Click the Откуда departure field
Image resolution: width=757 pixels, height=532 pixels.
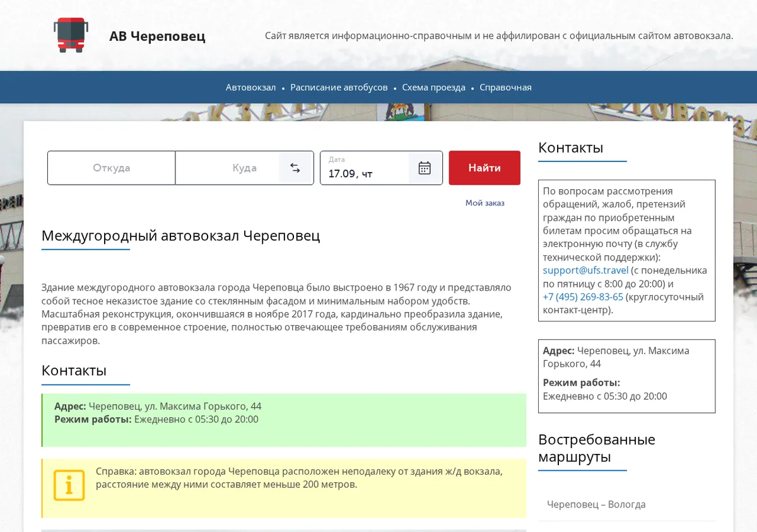click(x=112, y=168)
